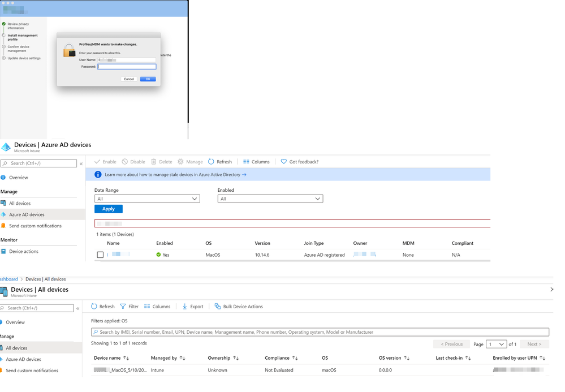Open the device name link in Azure AD row
This screenshot has height=392, width=565.
tap(119, 255)
